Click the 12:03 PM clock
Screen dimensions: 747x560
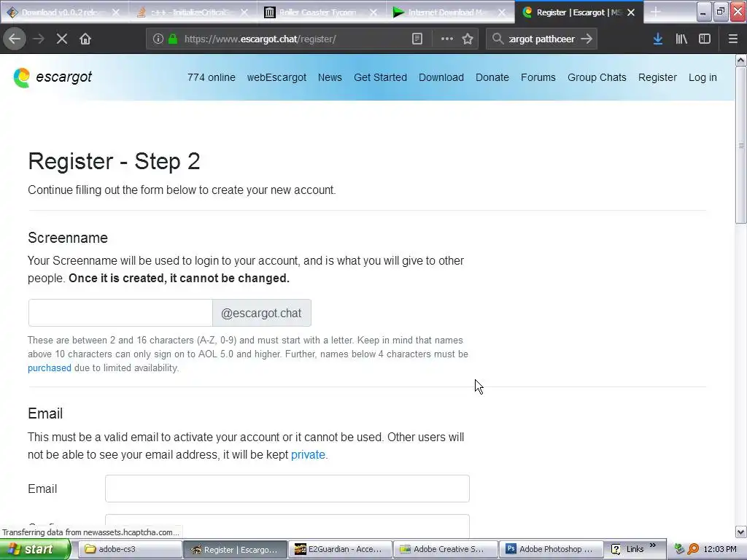(719, 549)
